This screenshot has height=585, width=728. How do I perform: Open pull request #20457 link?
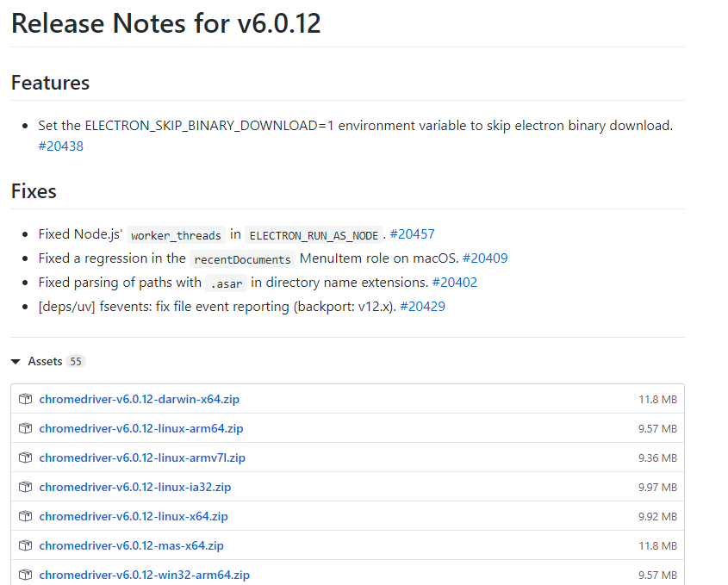[412, 234]
